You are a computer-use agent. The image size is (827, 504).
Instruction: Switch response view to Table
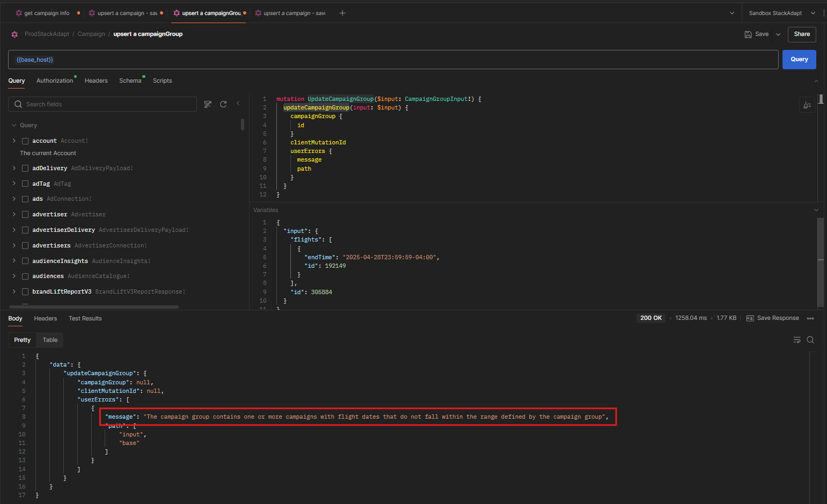(x=50, y=340)
